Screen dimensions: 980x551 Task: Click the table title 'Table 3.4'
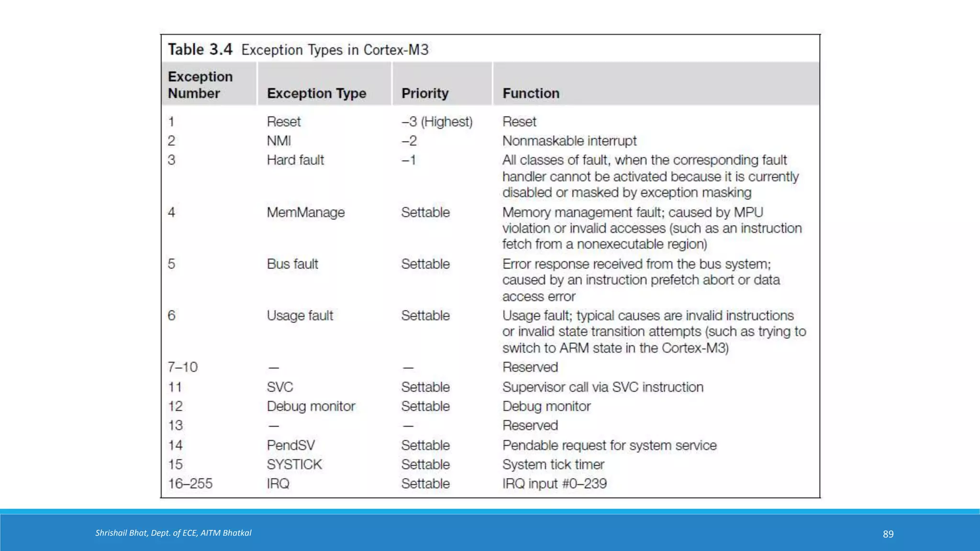[x=200, y=49]
